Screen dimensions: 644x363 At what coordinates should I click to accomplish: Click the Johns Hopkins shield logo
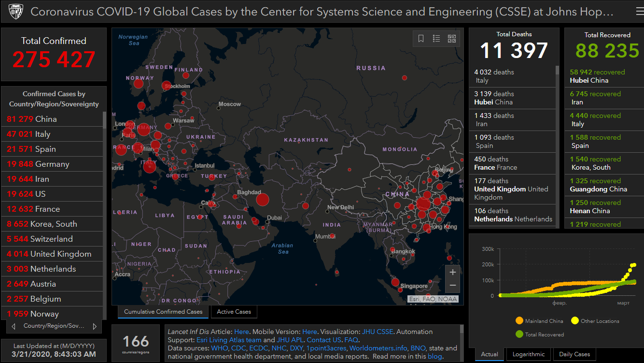(x=14, y=12)
